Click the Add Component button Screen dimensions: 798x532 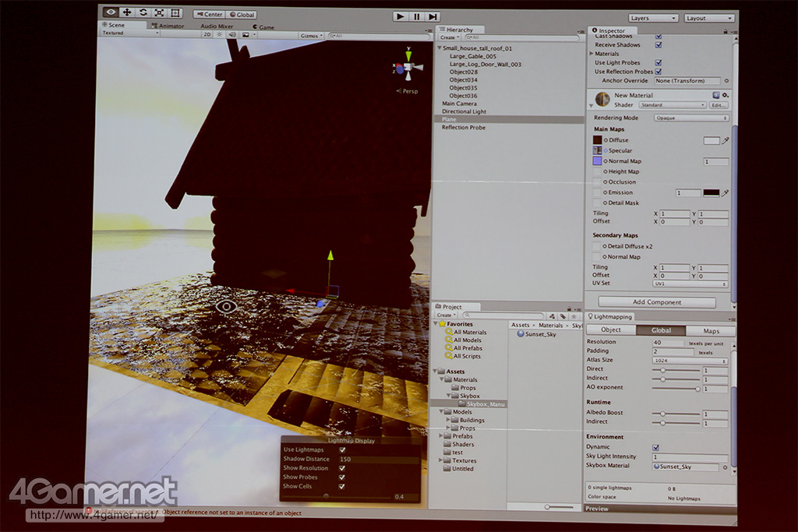(x=656, y=302)
